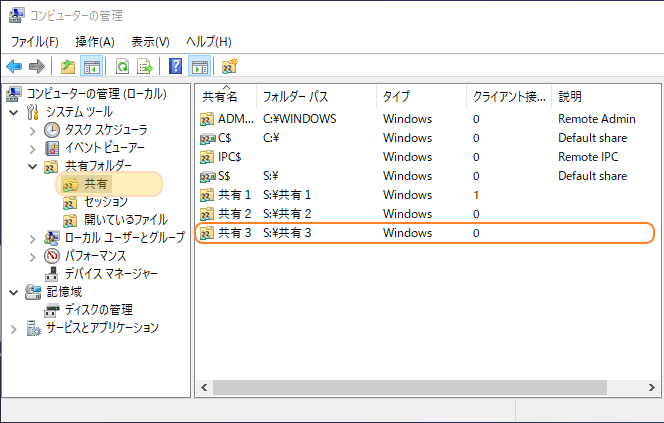Viewport: 664px width, 423px height.
Task: Open the 操作(A) menu
Action: click(x=95, y=42)
